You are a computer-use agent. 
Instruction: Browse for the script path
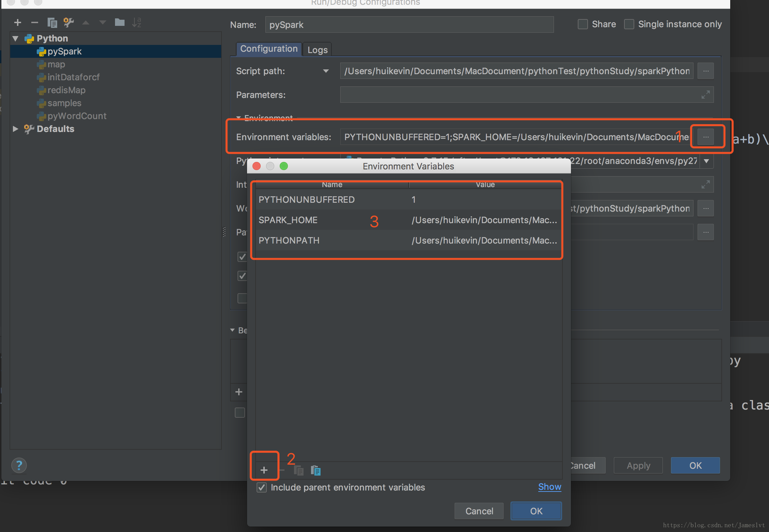click(706, 71)
